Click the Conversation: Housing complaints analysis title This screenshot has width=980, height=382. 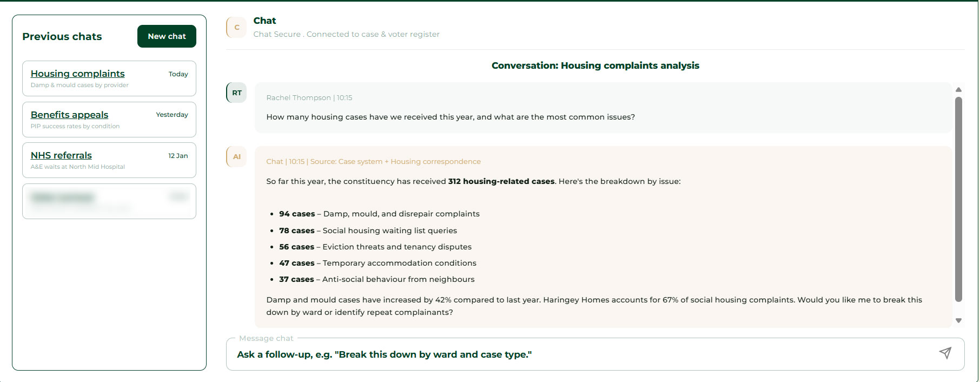point(595,65)
